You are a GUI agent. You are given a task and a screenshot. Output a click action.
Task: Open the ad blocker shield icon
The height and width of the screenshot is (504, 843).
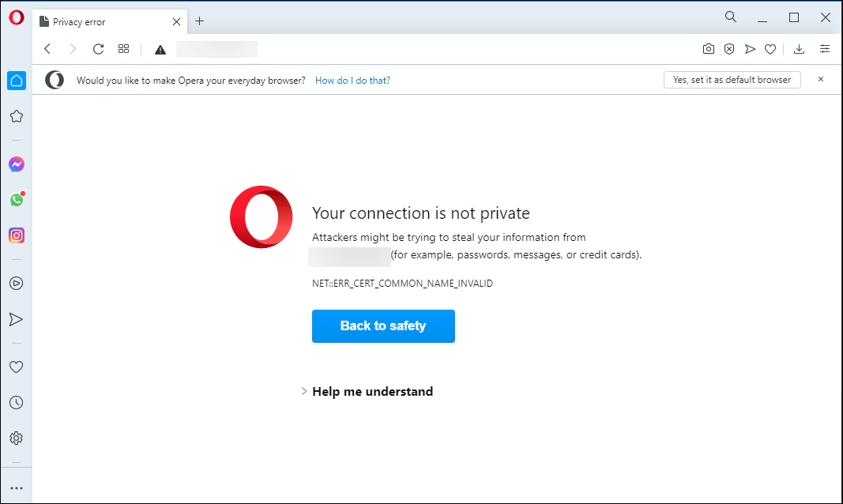click(x=729, y=49)
